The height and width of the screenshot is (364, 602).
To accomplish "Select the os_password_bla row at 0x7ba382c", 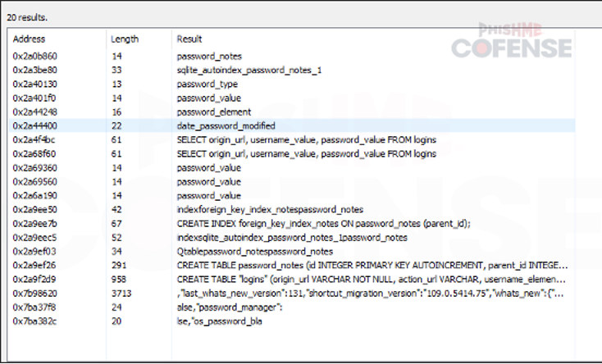I will click(x=219, y=321).
